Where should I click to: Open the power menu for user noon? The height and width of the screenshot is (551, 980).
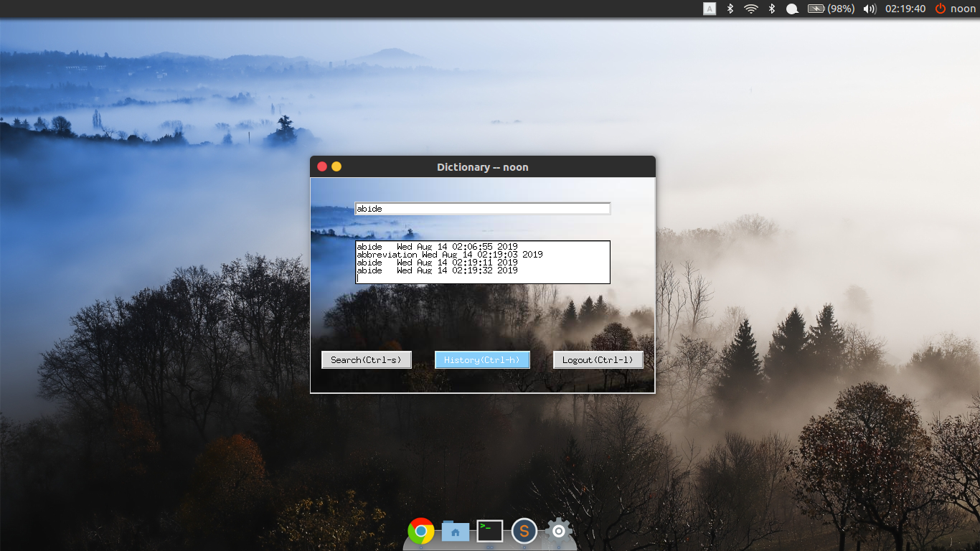pos(956,9)
